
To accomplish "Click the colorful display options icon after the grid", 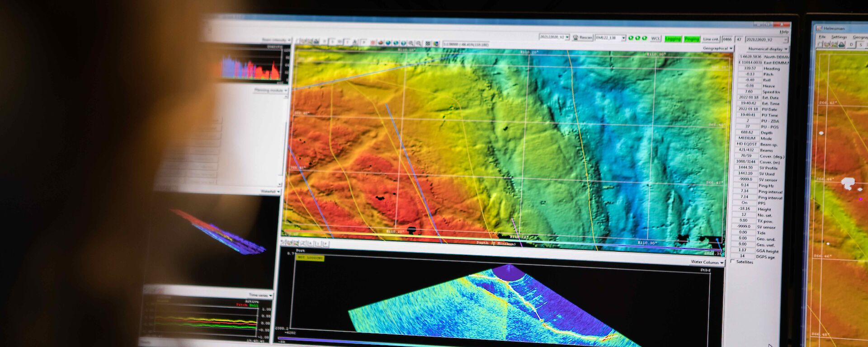I will (x=436, y=44).
